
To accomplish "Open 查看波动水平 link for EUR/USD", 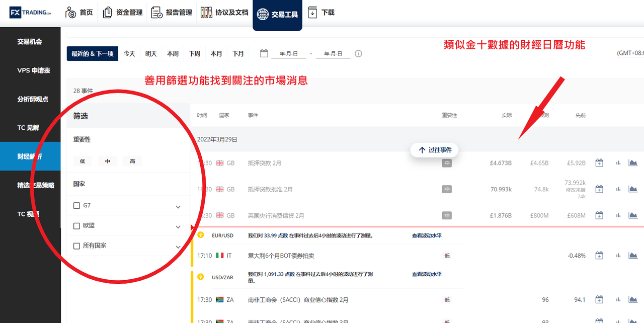I will click(427, 235).
